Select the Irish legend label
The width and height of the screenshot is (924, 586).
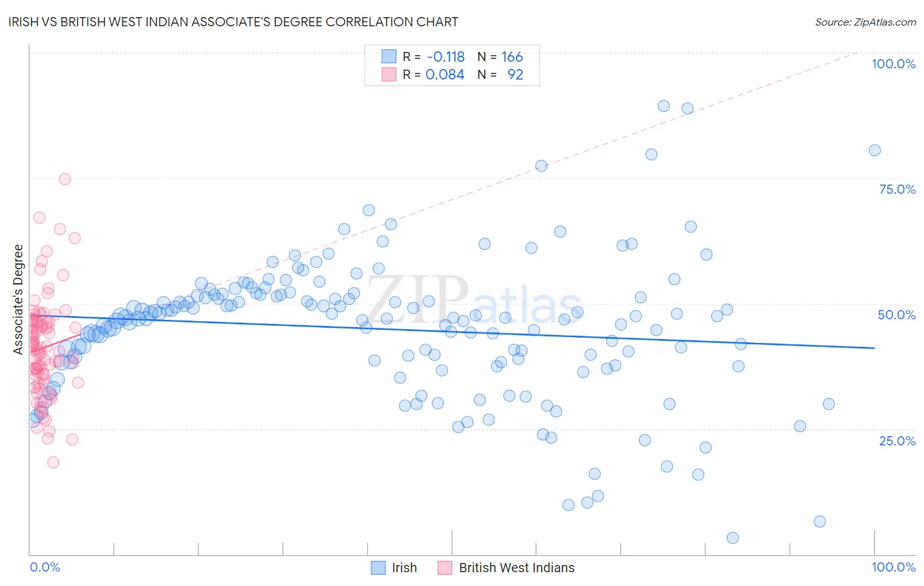404,568
